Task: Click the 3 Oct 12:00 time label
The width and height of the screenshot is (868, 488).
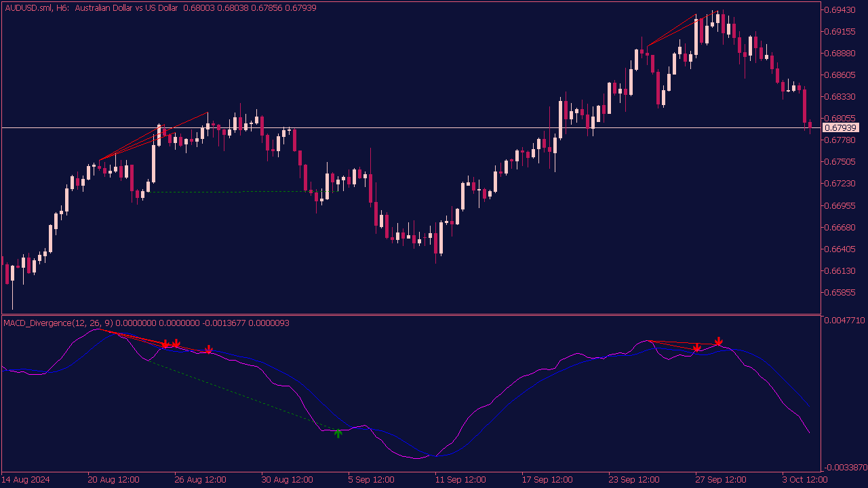Action: click(806, 479)
